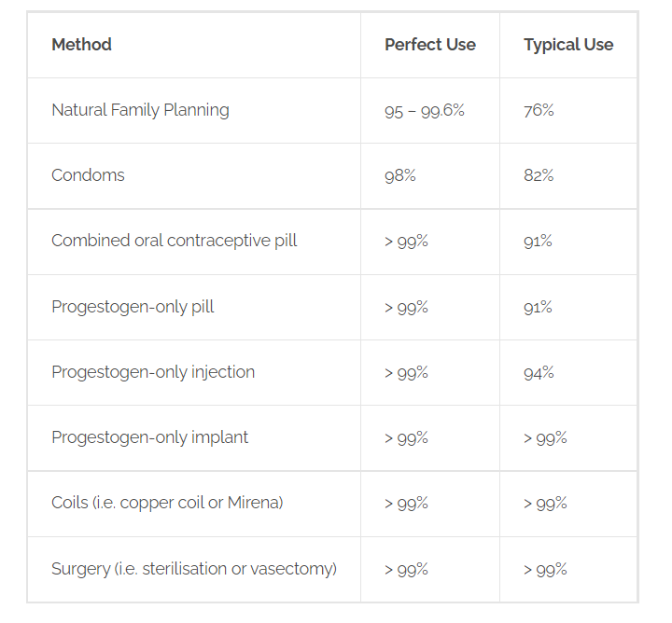Viewport: 672px width, 623px height.
Task: Click the 94% typical use for injection
Action: [x=539, y=373]
